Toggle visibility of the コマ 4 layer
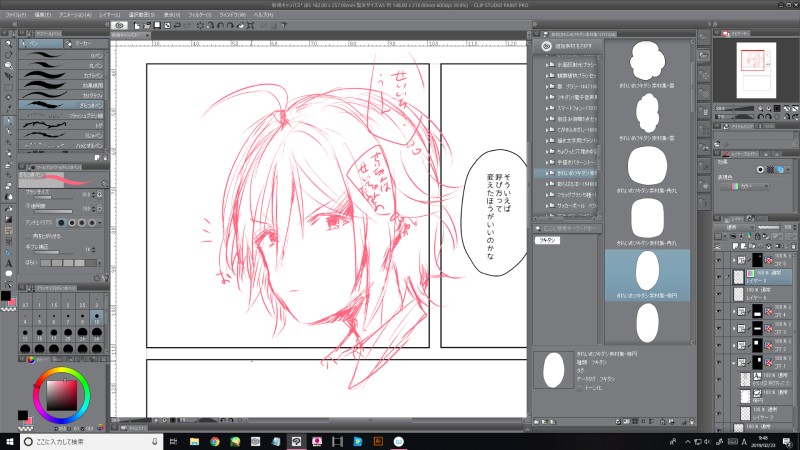This screenshot has height=450, width=800. [719, 311]
